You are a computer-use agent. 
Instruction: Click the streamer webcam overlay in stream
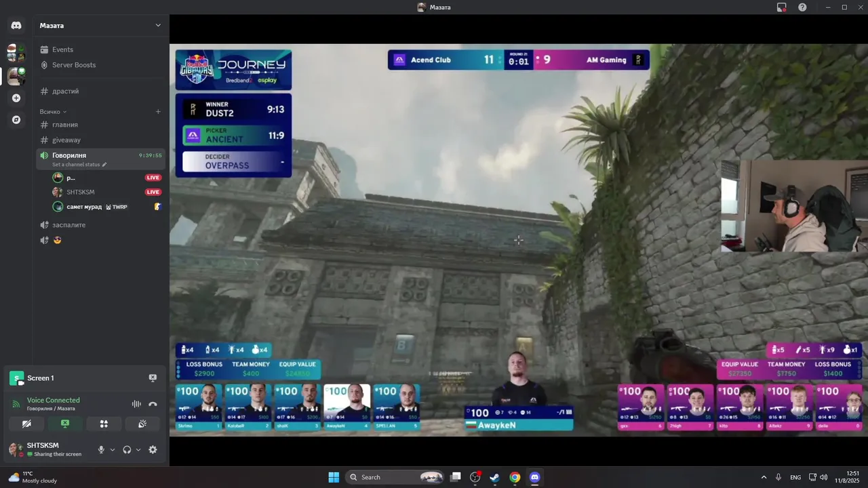click(794, 206)
